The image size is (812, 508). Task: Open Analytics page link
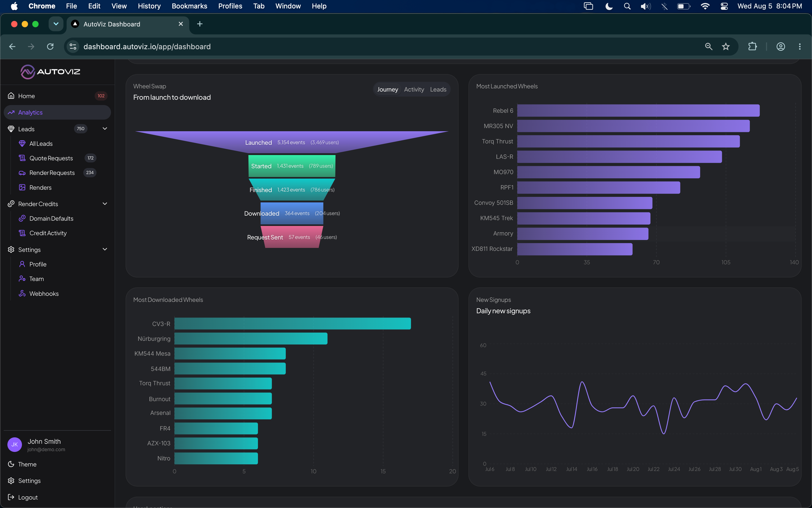[x=57, y=112]
